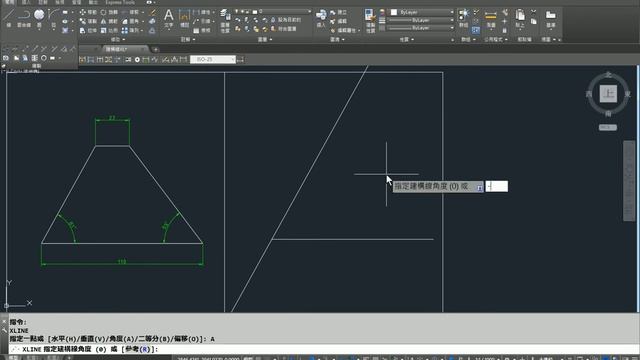Open Layer Properties (圖層性質) manager
Screen dimensions: 640x360
pyautogui.click(x=225, y=20)
